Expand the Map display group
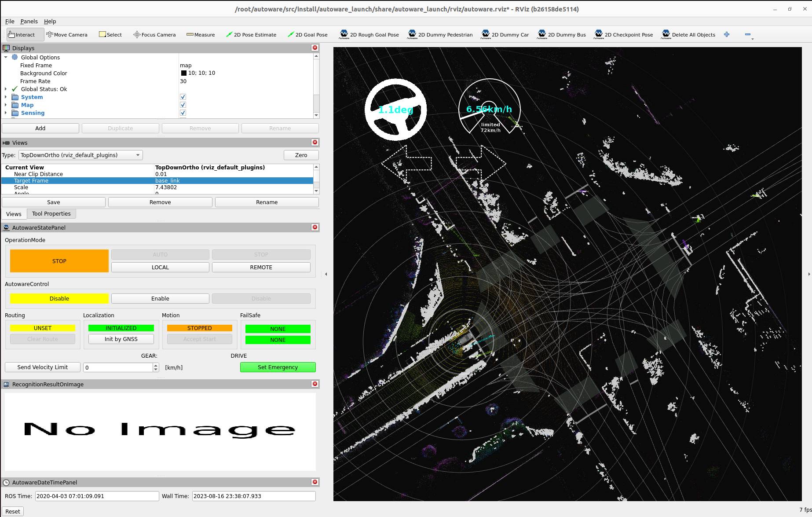The image size is (812, 517). tap(6, 105)
